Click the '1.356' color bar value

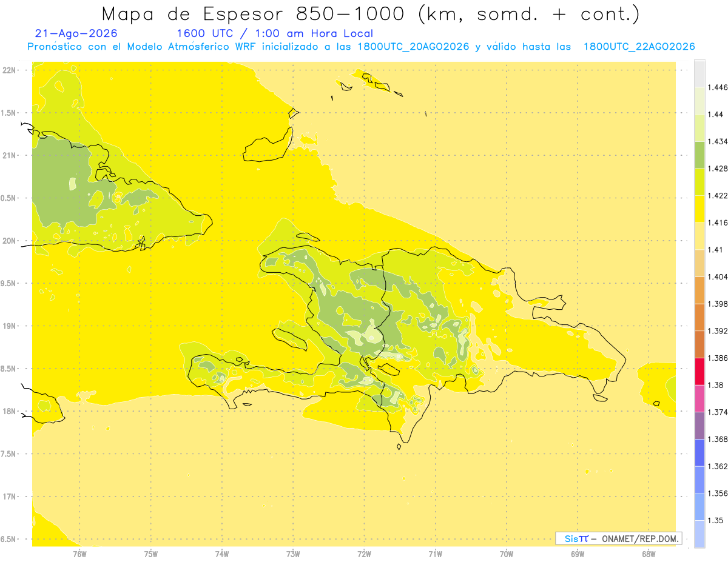718,493
